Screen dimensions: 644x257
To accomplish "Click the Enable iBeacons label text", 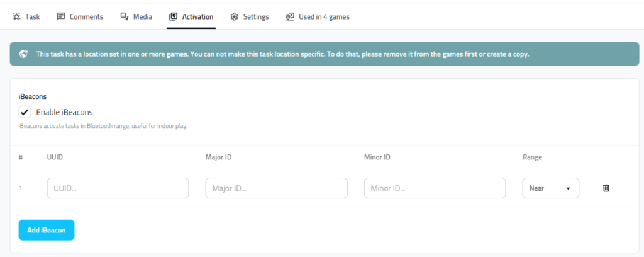I will coord(64,112).
